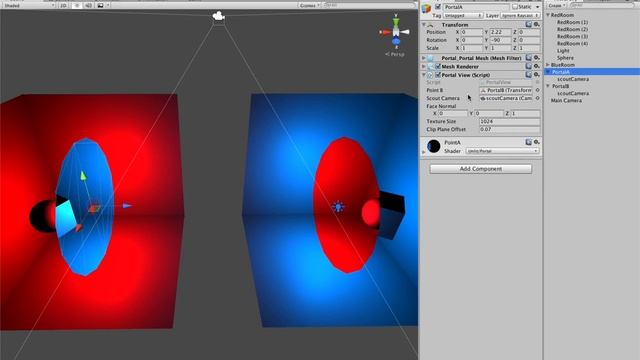The width and height of the screenshot is (640, 360).
Task: Click the Position Y field
Action: [500, 32]
